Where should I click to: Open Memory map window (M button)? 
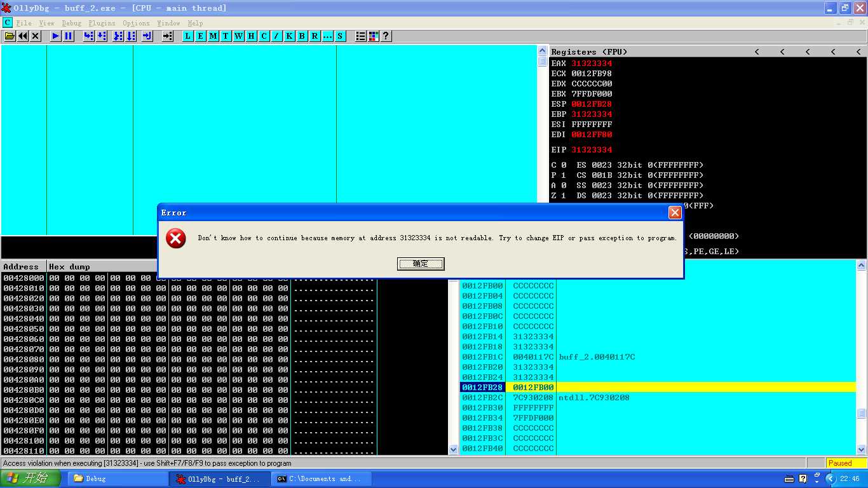213,36
